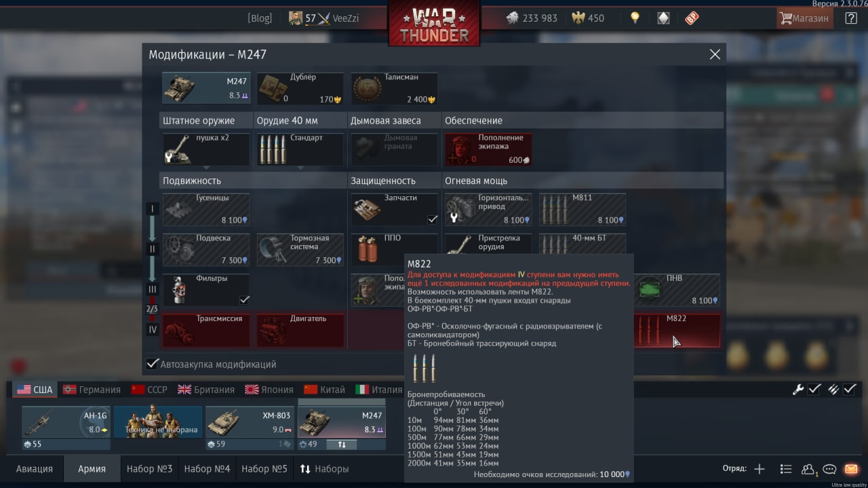The height and width of the screenshot is (488, 868).
Task: Select the Германия nation tab
Action: pyautogui.click(x=92, y=390)
